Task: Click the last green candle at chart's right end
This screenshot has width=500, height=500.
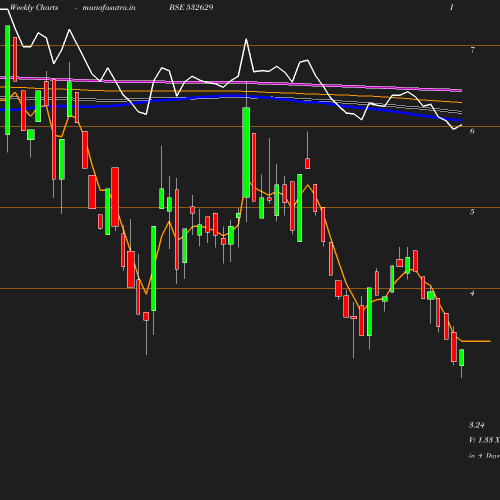Action: coord(462,358)
